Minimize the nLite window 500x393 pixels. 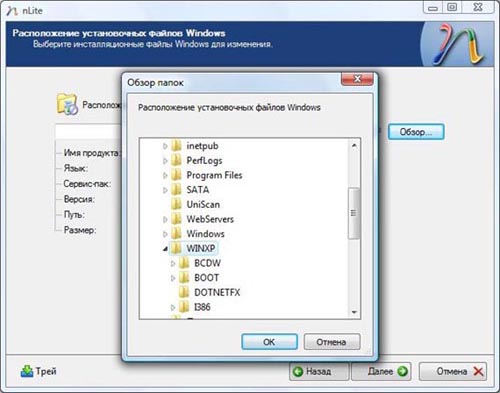tap(433, 7)
